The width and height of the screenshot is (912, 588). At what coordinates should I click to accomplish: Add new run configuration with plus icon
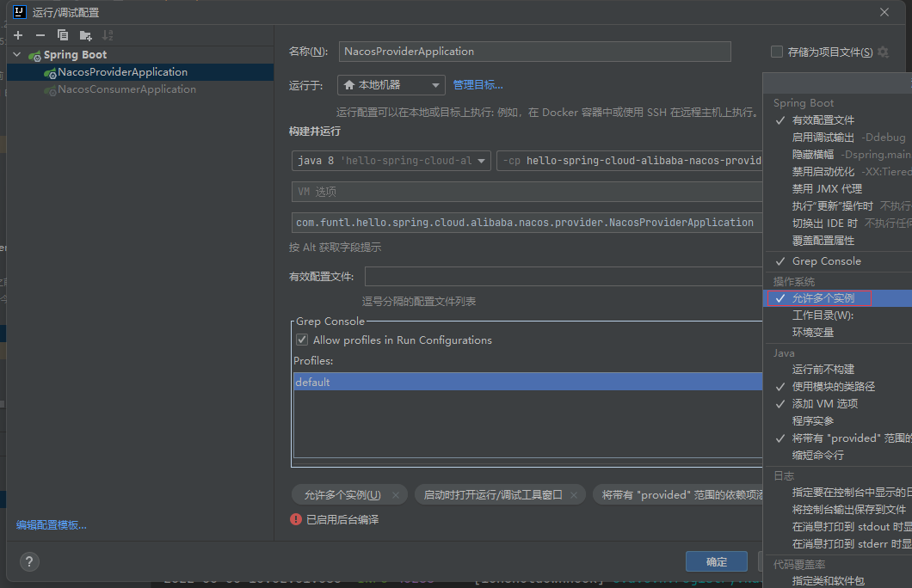pyautogui.click(x=18, y=35)
